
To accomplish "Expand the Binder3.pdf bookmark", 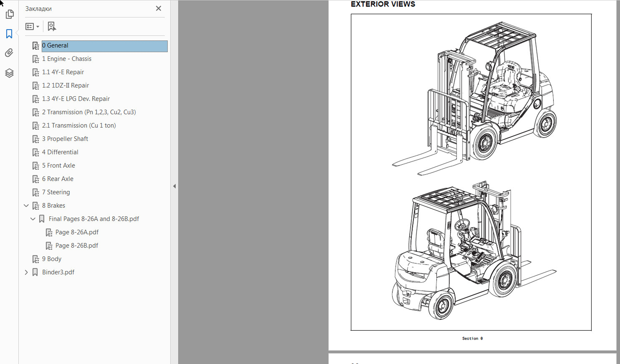I will point(26,272).
